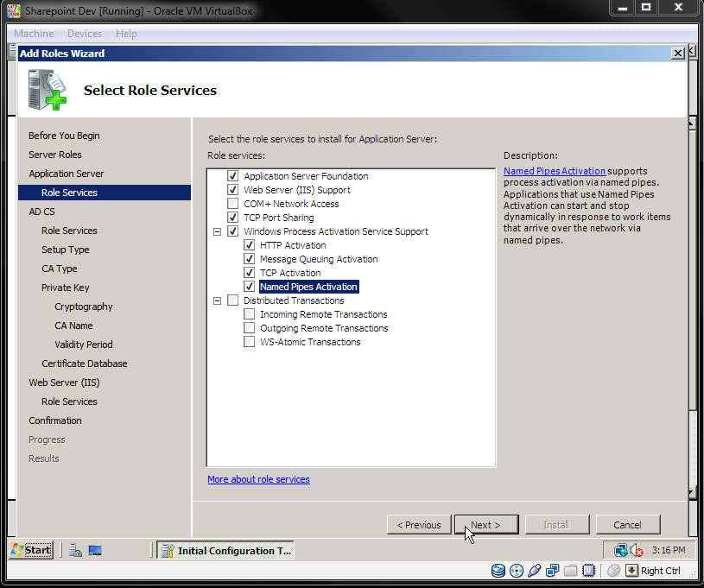Select AD CS in wizard sidebar
Screen dimensions: 704x588
pos(41,212)
